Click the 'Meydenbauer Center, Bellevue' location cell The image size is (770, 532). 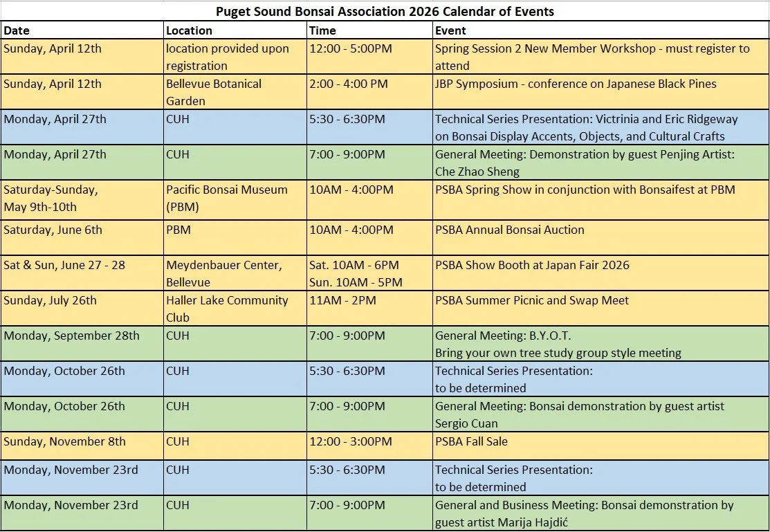235,273
